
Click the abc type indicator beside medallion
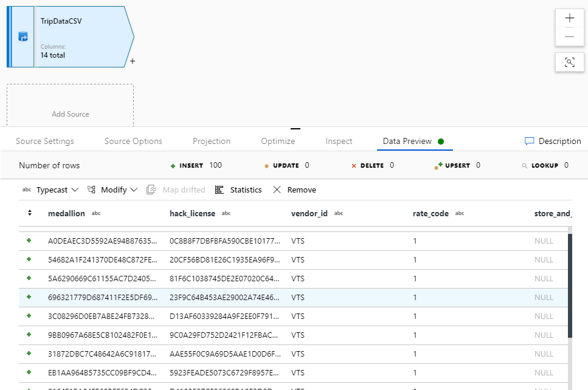coord(96,213)
